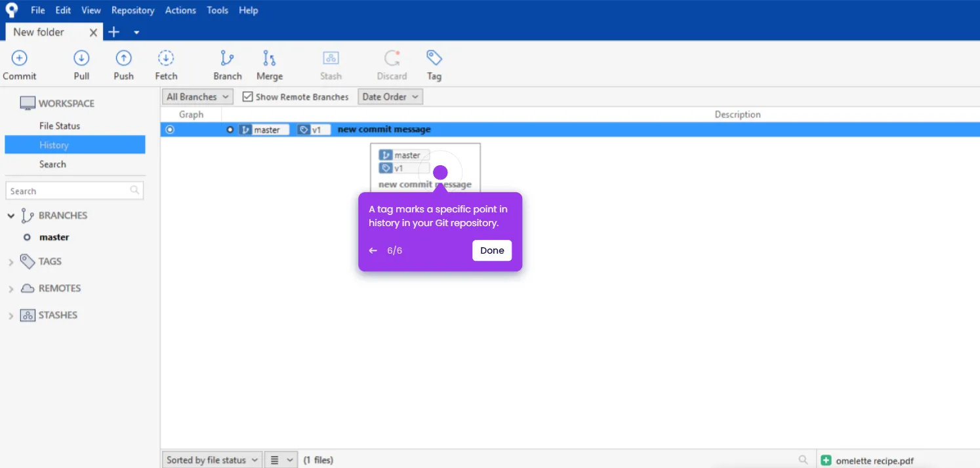Open File Status in the workspace

pyautogui.click(x=60, y=126)
